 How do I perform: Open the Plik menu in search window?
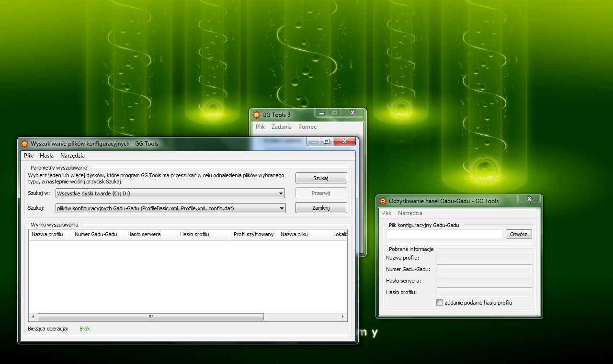point(29,156)
